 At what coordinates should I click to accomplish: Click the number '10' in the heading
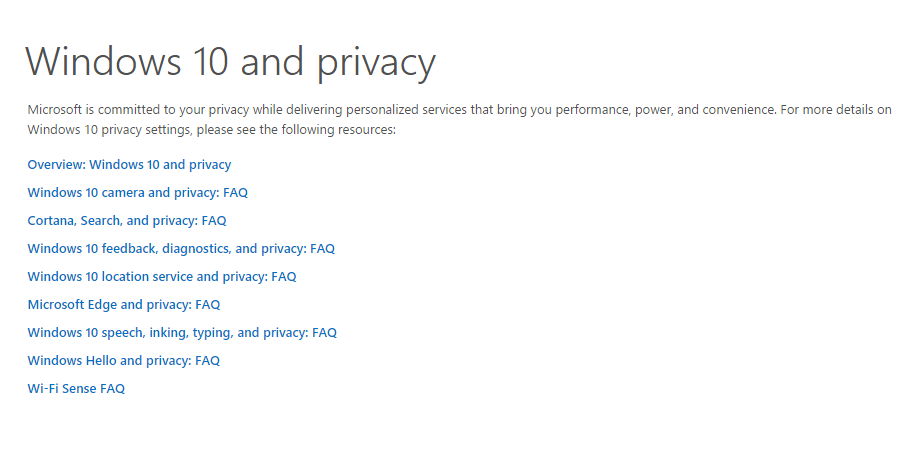click(x=211, y=61)
